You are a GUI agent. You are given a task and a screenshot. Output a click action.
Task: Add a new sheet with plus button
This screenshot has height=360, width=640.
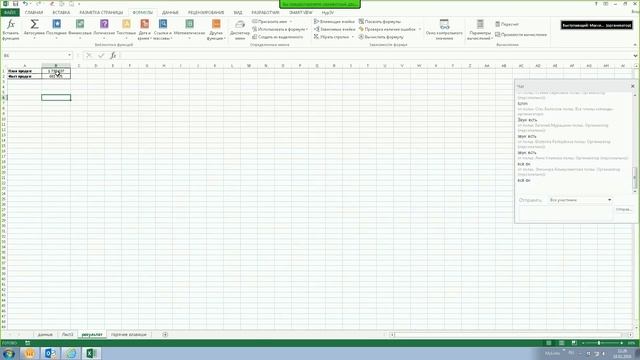165,335
